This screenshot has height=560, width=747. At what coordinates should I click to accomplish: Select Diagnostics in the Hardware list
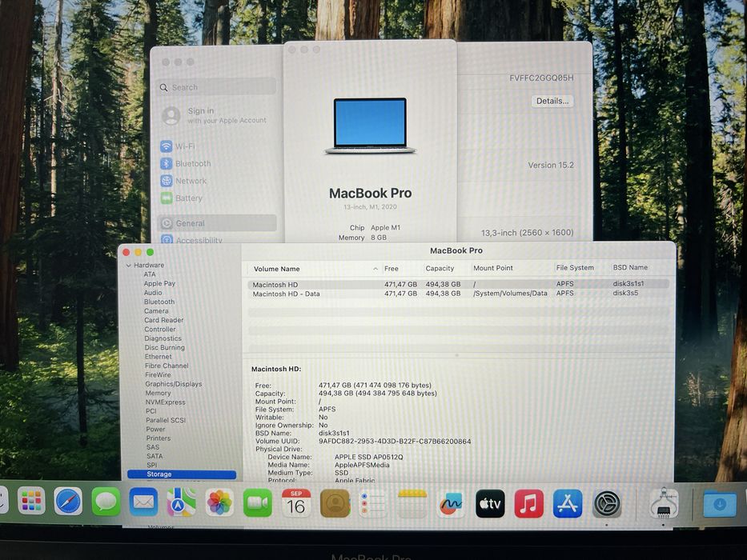163,338
